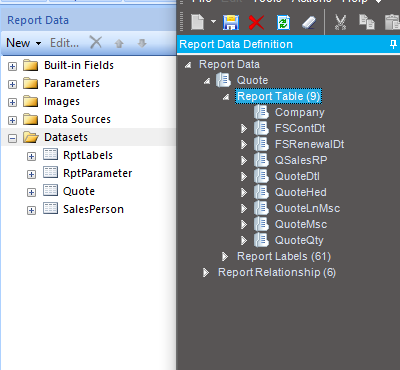Collapse the Quote node in definition tree
400x370 pixels.
[207, 81]
